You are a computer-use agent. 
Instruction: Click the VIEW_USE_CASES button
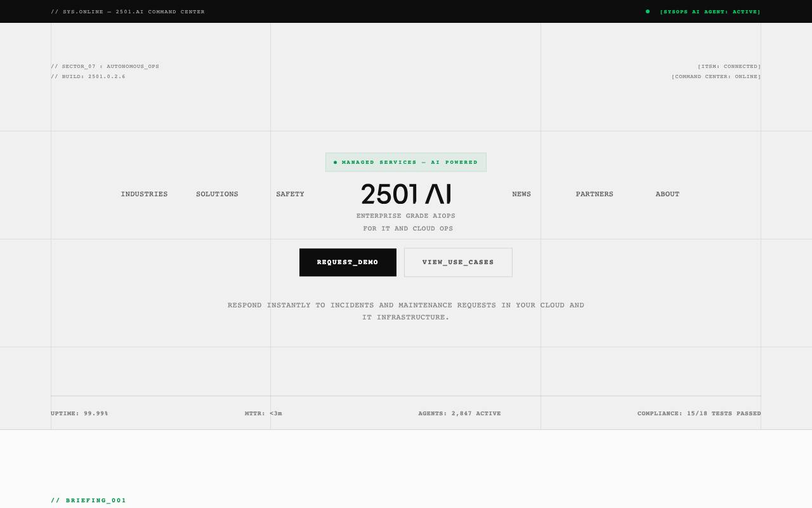pyautogui.click(x=458, y=262)
